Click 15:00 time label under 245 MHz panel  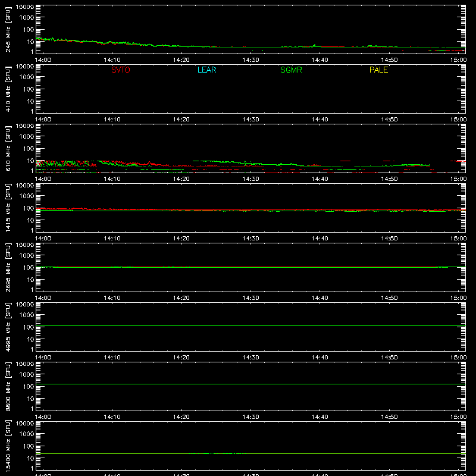click(x=458, y=60)
